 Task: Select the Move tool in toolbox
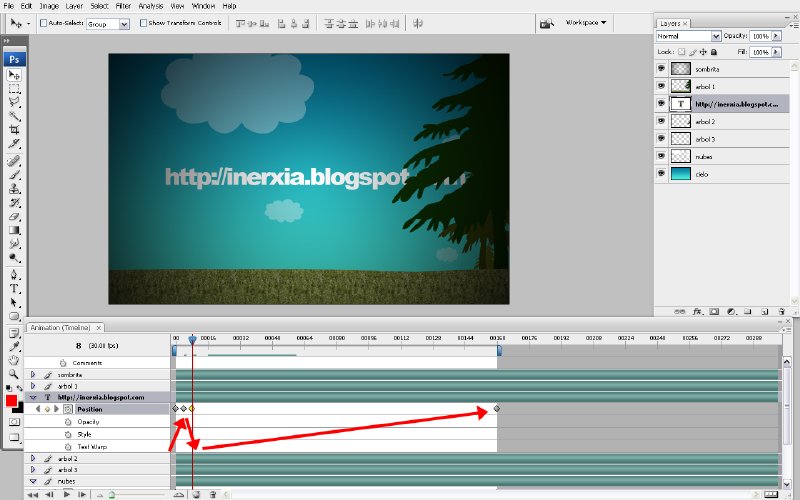pos(14,75)
